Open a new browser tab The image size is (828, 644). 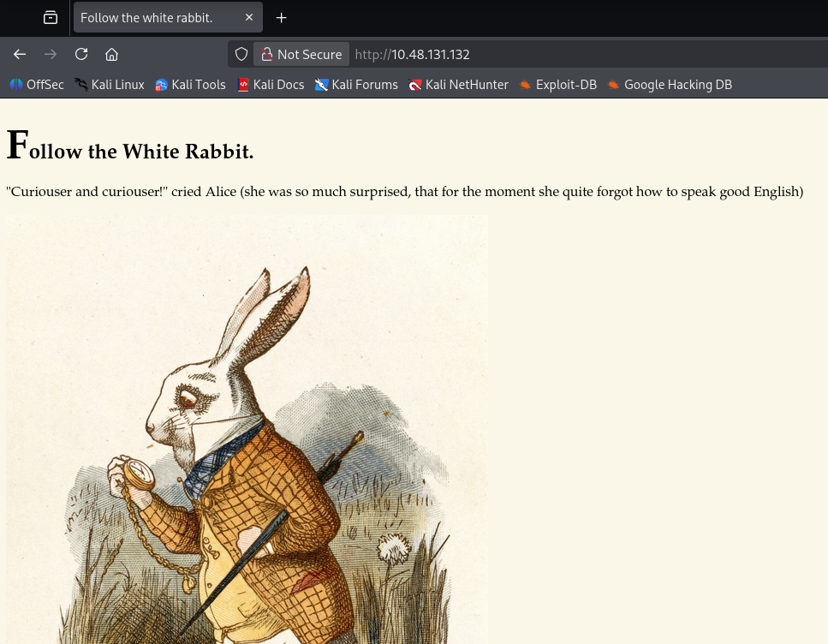tap(282, 17)
